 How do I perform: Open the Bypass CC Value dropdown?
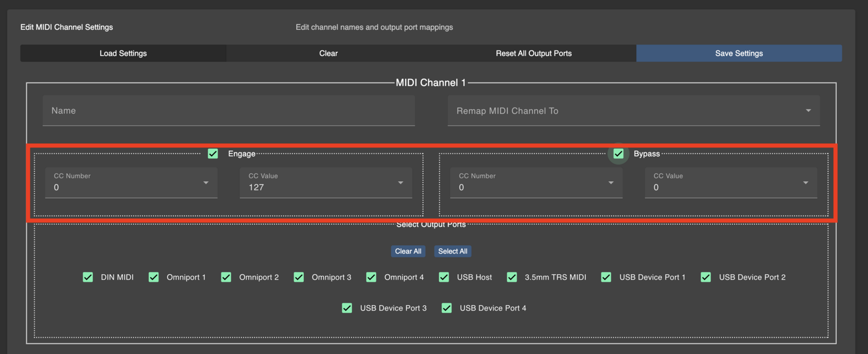pos(730,183)
